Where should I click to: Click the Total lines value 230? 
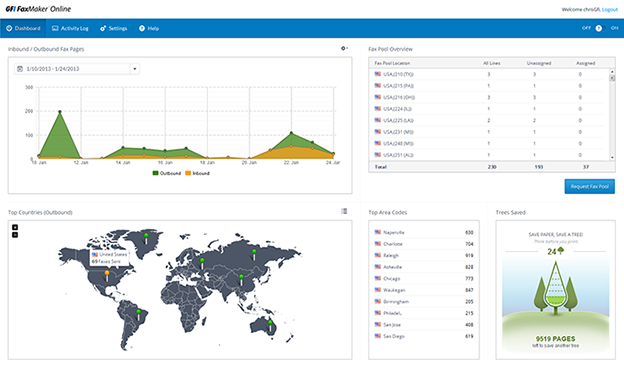(x=492, y=167)
